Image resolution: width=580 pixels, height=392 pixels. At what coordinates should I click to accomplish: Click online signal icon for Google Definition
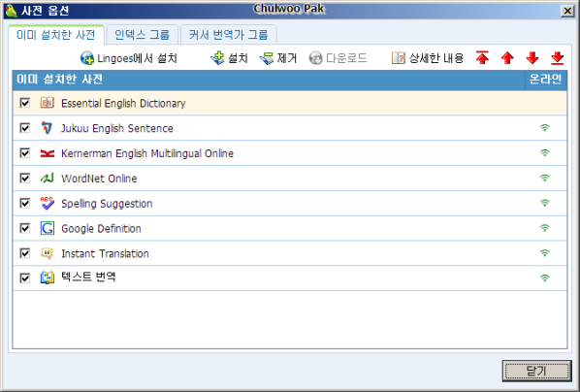[x=544, y=228]
